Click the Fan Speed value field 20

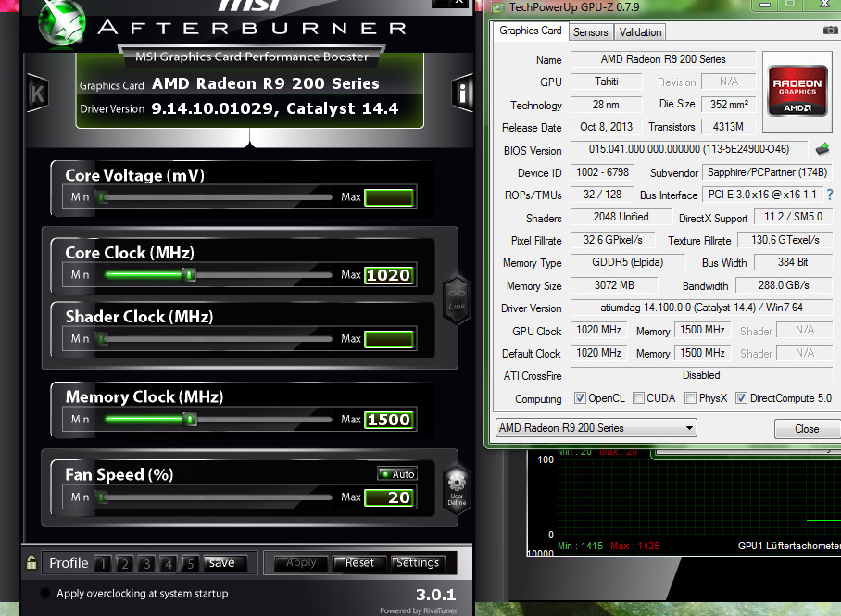(x=389, y=497)
